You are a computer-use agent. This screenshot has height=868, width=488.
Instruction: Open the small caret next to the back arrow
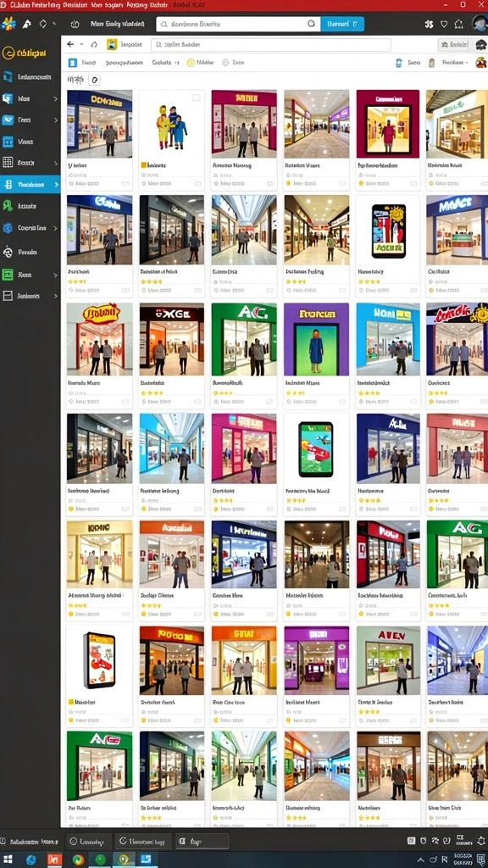coord(82,44)
